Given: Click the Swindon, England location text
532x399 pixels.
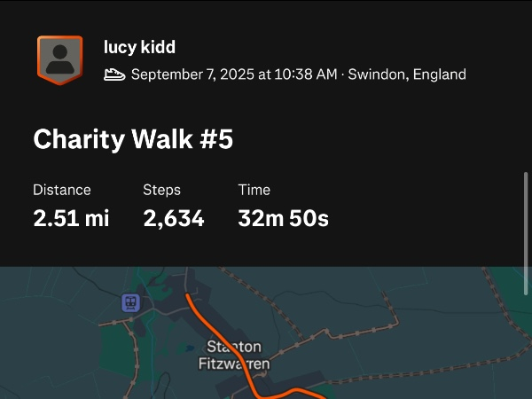Looking at the screenshot, I should coord(407,74).
